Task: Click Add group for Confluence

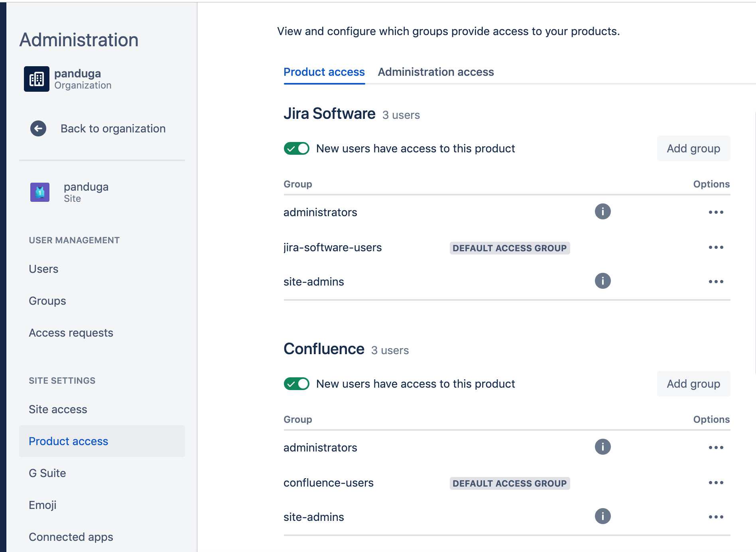Action: (x=693, y=384)
